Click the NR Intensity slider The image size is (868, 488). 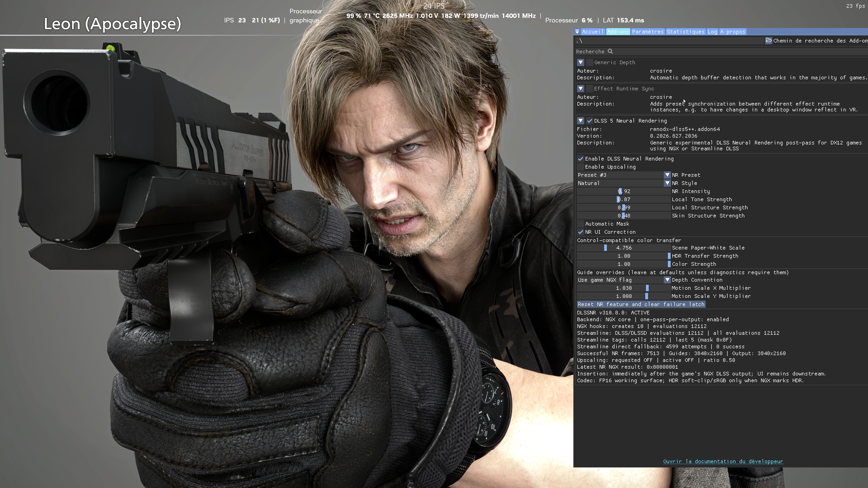tap(624, 191)
